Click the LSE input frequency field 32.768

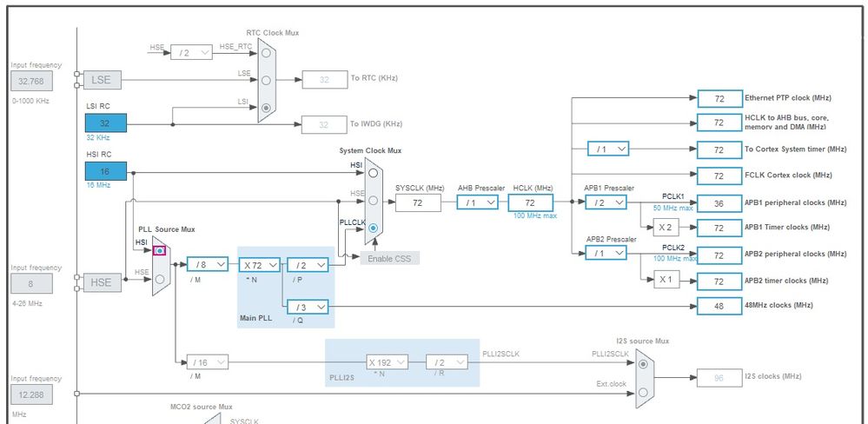[31, 81]
